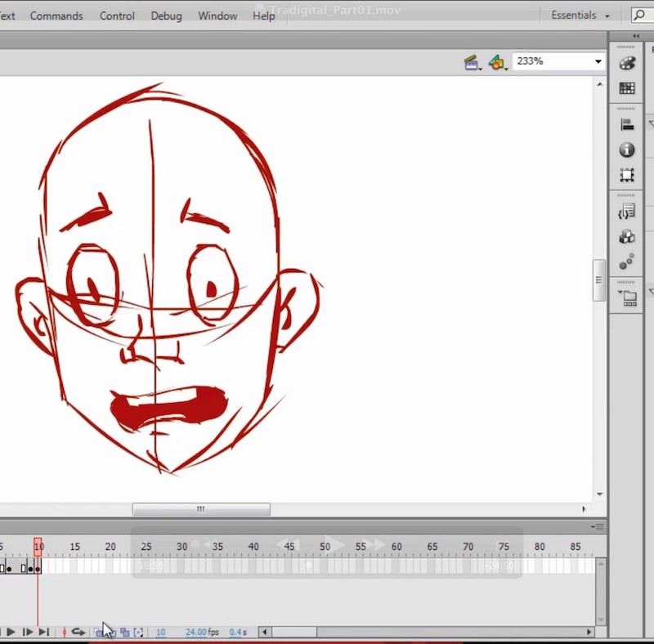Open the Info panel
The image size is (654, 644).
pos(626,150)
